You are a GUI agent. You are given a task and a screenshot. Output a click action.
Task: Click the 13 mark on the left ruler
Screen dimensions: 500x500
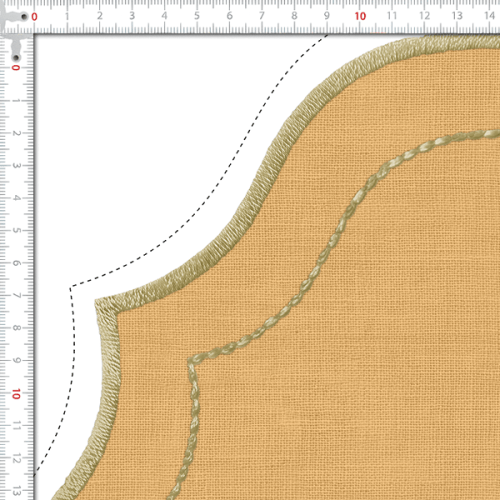click(x=17, y=491)
